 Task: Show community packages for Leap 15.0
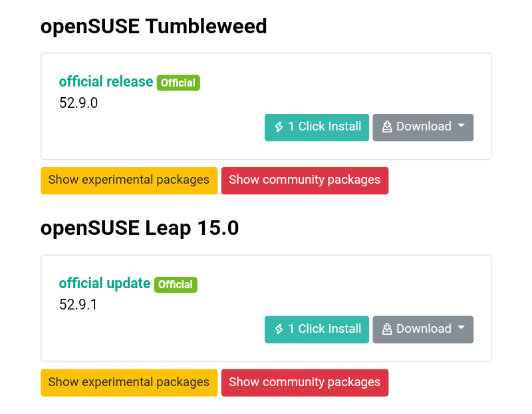coord(305,383)
